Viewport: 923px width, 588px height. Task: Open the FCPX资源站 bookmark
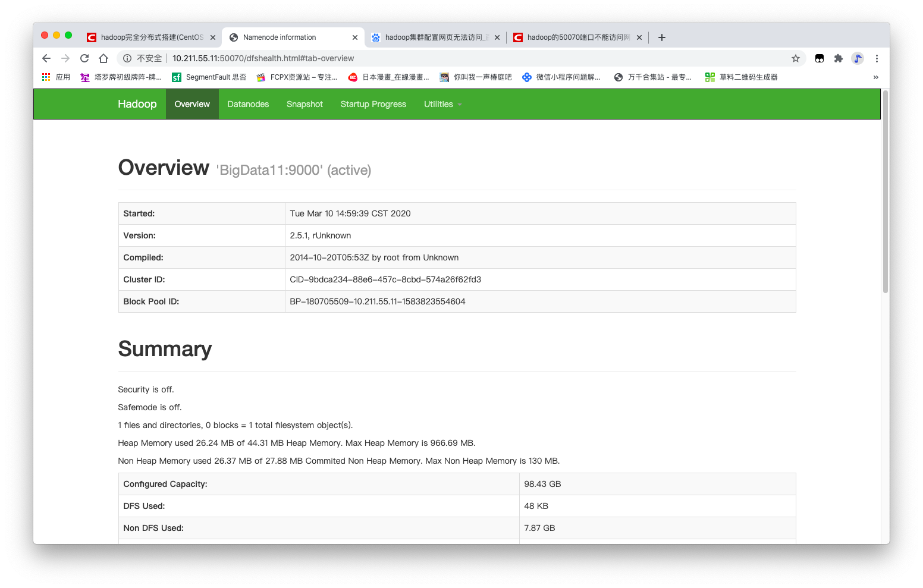(297, 77)
